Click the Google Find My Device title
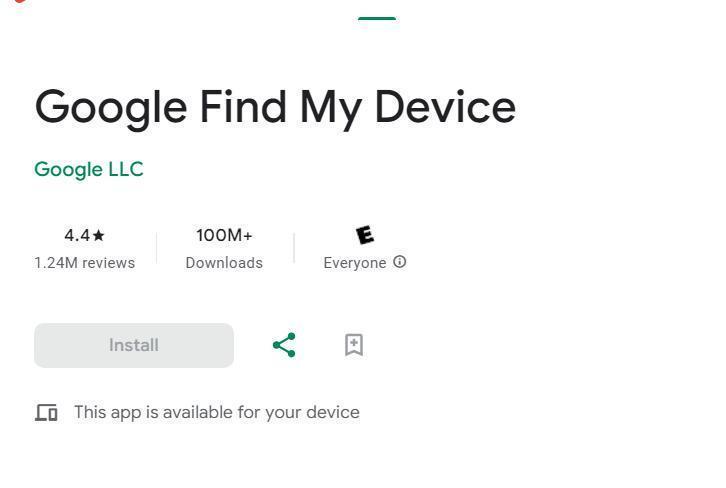The image size is (726, 488). [x=275, y=108]
